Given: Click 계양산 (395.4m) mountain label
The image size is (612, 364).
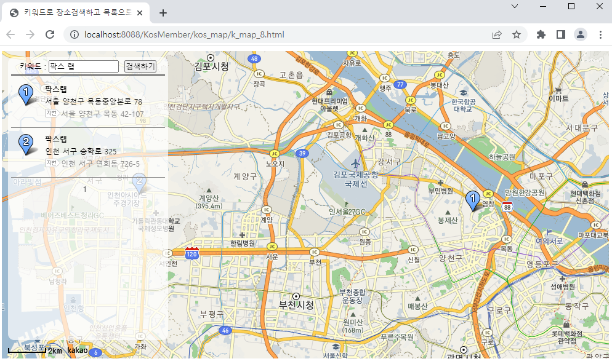Looking at the screenshot, I should coord(209,202).
